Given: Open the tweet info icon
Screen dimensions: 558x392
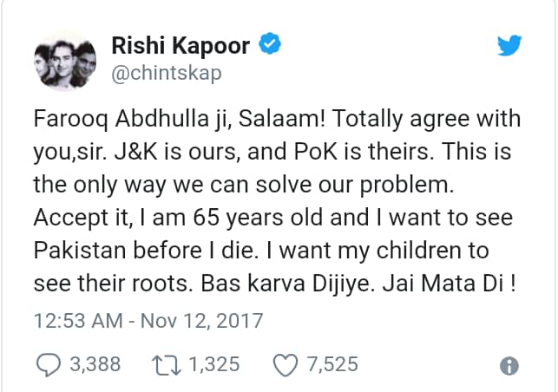Looking at the screenshot, I should click(511, 366).
